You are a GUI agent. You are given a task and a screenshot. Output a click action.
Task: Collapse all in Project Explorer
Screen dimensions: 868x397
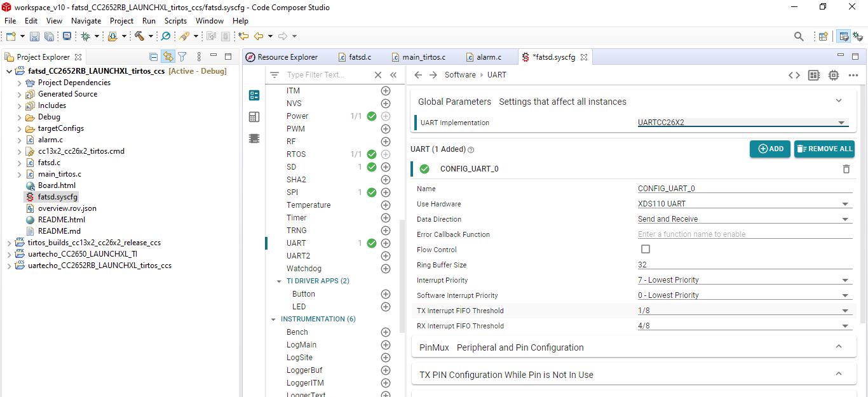[153, 57]
